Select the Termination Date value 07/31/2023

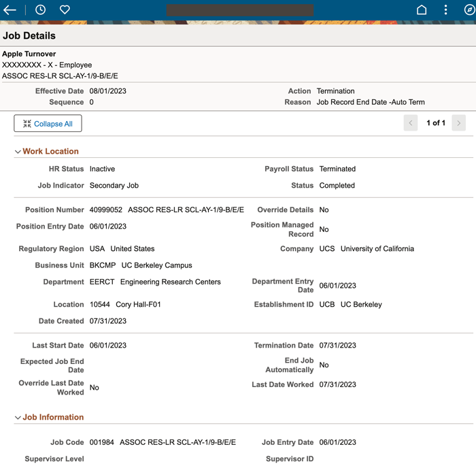pyautogui.click(x=337, y=346)
